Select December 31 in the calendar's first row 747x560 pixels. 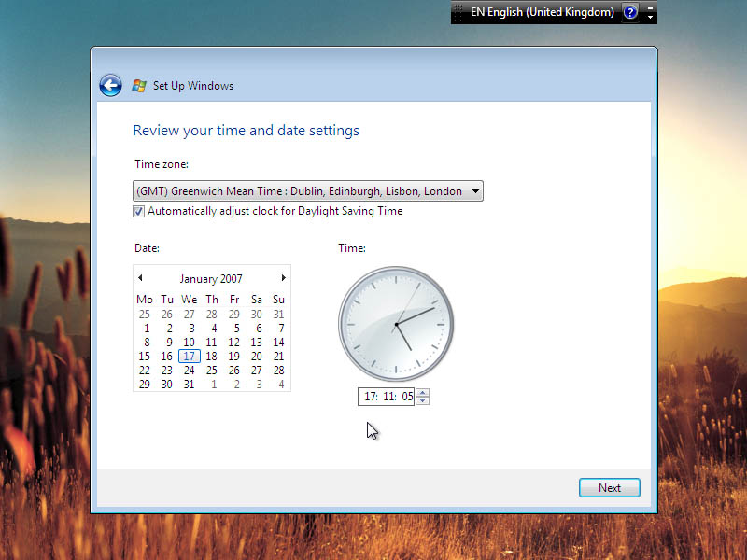pos(278,315)
